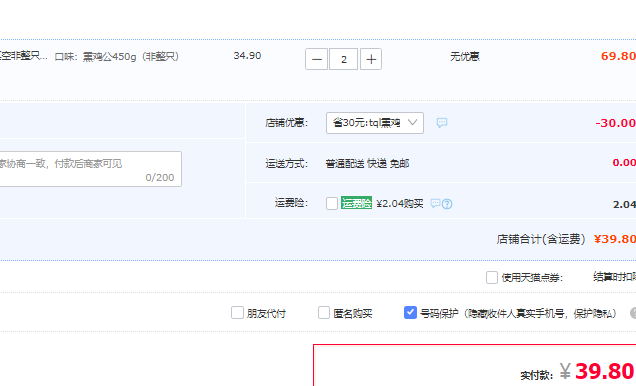636x386 pixels.
Task: Click the comment icon beside 店铺优惠 dropdown
Action: click(442, 122)
